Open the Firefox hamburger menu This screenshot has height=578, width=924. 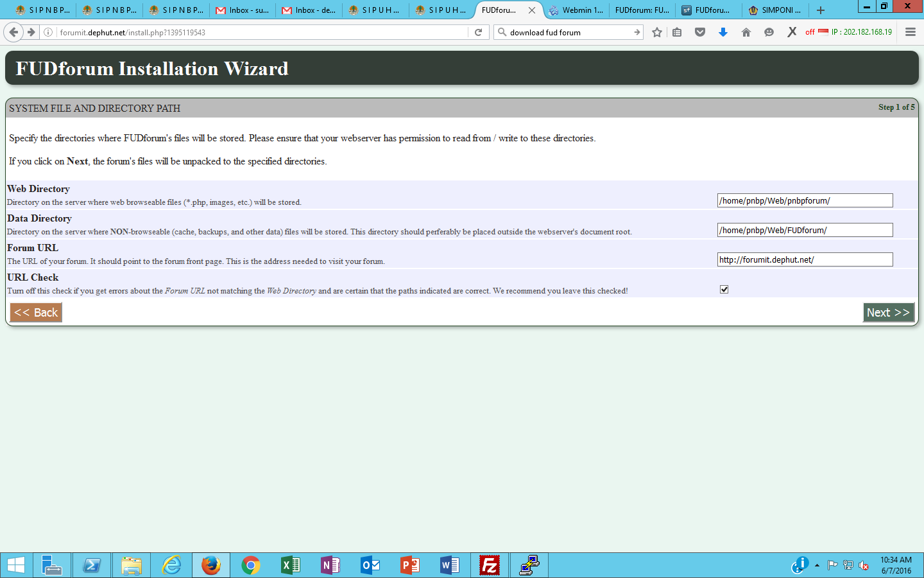pos(911,32)
